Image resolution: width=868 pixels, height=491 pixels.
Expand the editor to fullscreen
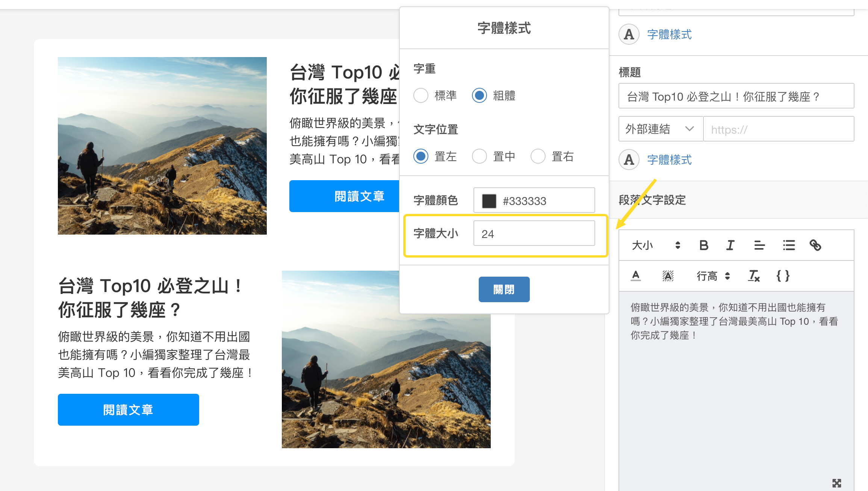point(836,483)
